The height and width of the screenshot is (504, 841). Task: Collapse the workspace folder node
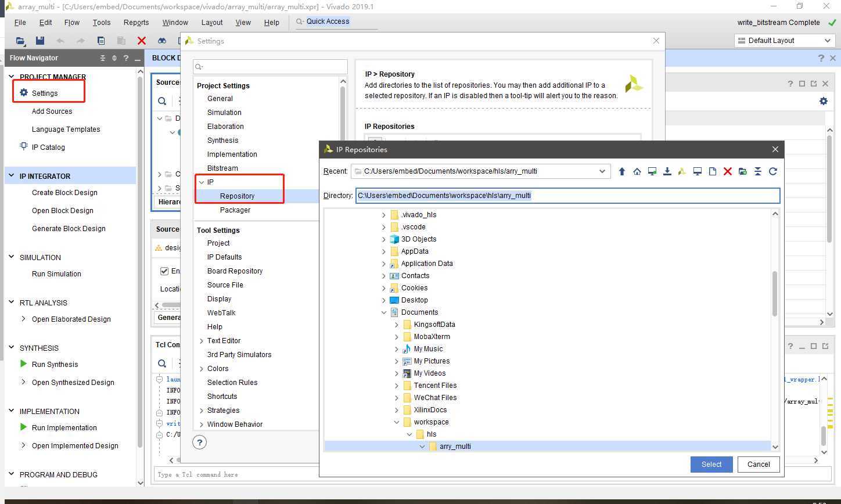[x=397, y=422]
